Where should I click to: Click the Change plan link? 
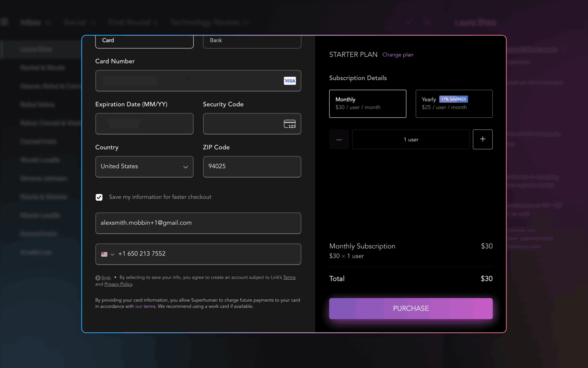pyautogui.click(x=398, y=55)
